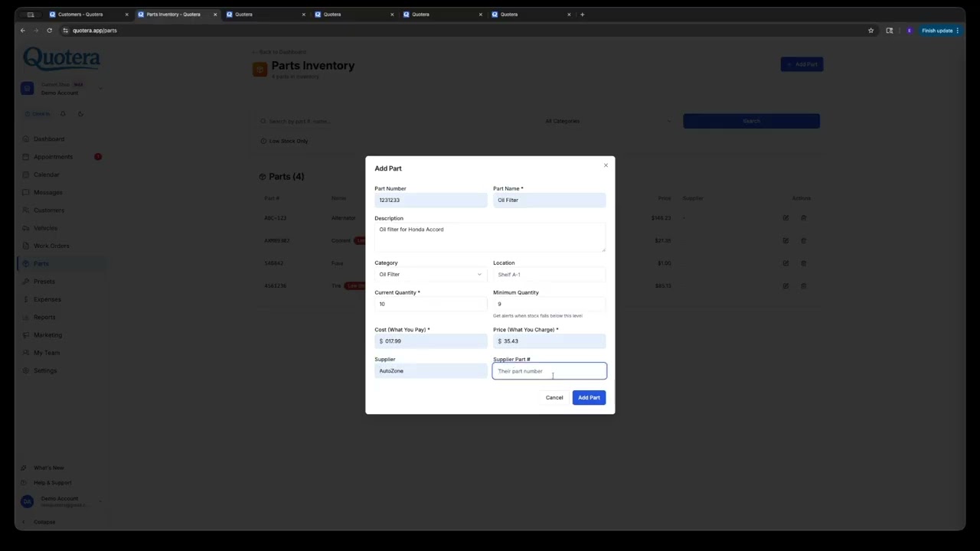Bookmark this page with the star icon

pyautogui.click(x=871, y=31)
